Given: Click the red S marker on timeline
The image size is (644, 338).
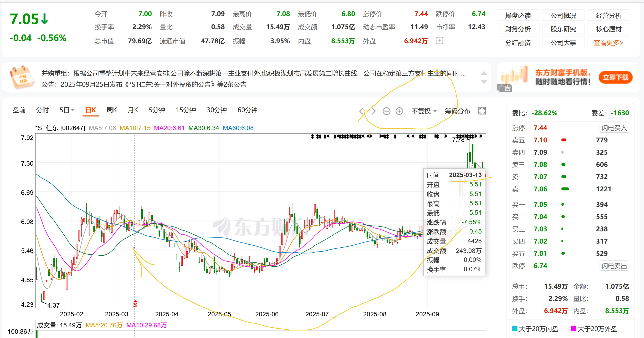Looking at the screenshot, I should pos(135,304).
